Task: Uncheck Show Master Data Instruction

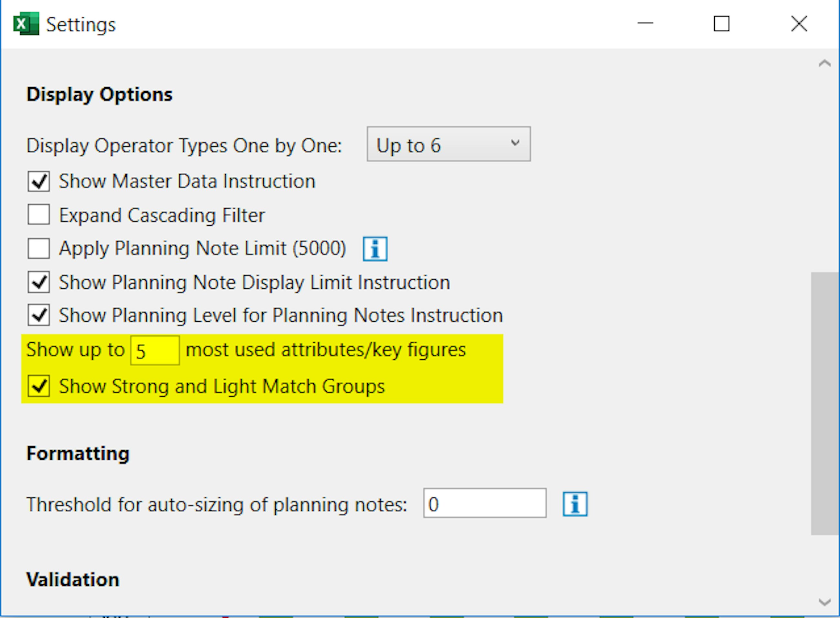Action: 38,181
